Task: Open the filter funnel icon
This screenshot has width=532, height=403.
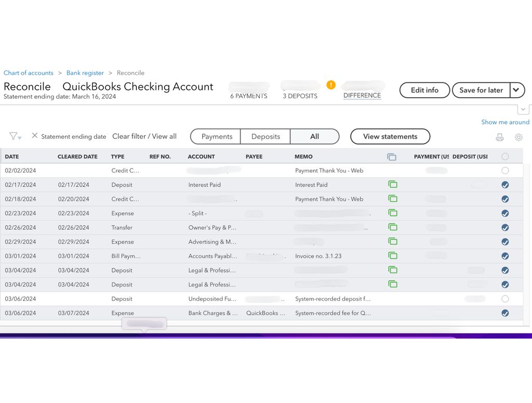Action: click(x=15, y=136)
